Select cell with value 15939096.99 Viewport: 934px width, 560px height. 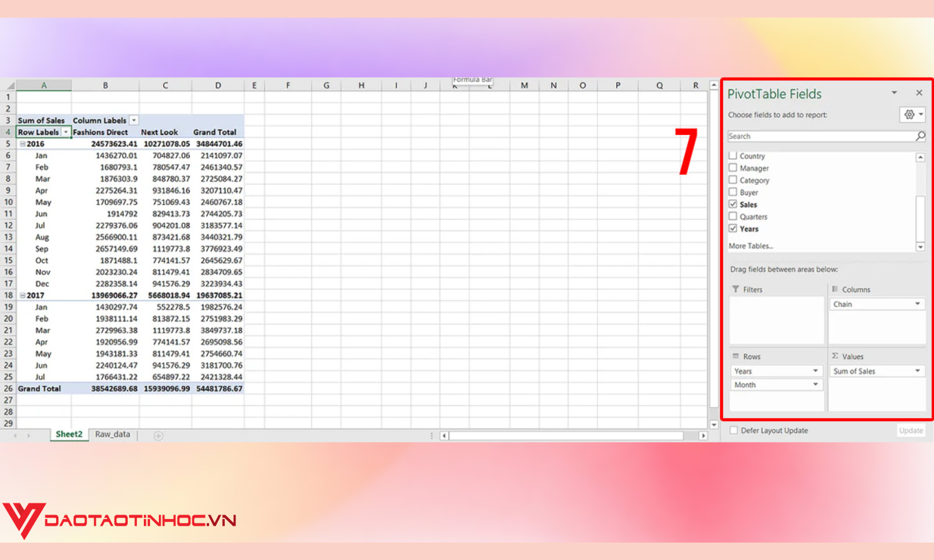pyautogui.click(x=166, y=388)
